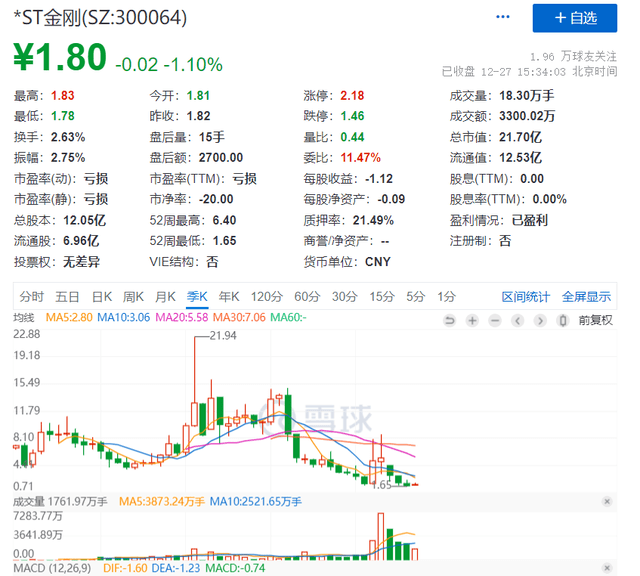Switch to the 5分 chart tab
Screen dimensions: 640x576
tap(416, 297)
